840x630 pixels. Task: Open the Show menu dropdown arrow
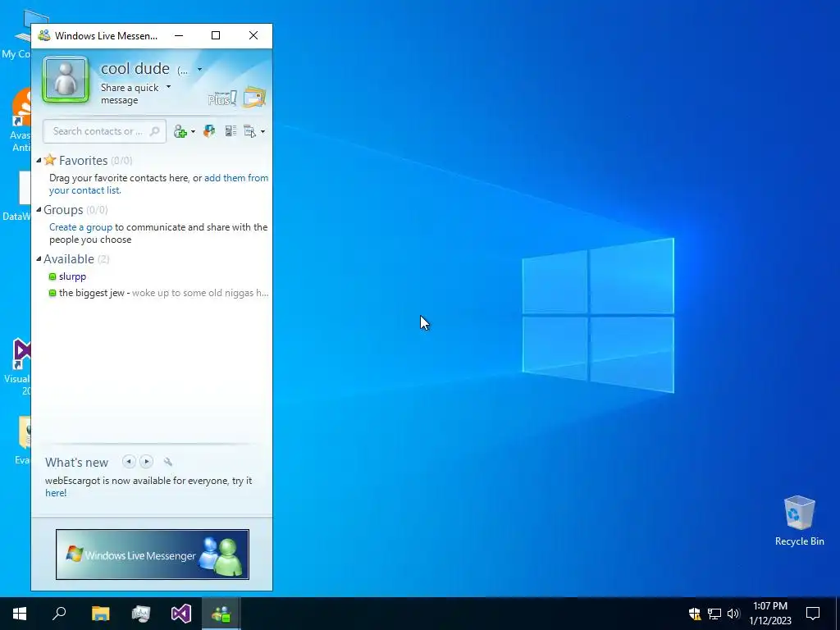point(262,132)
